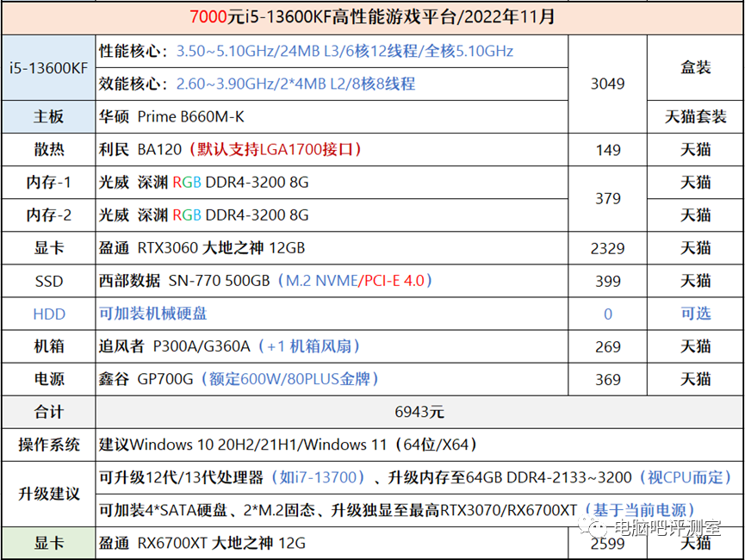Click the 天猫套装 cell
745x560 pixels.
(x=696, y=116)
